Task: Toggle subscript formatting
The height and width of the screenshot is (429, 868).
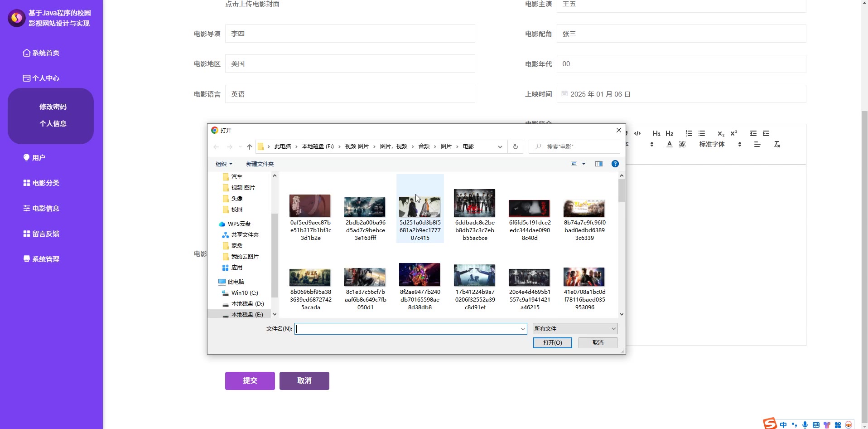Action: [x=721, y=133]
